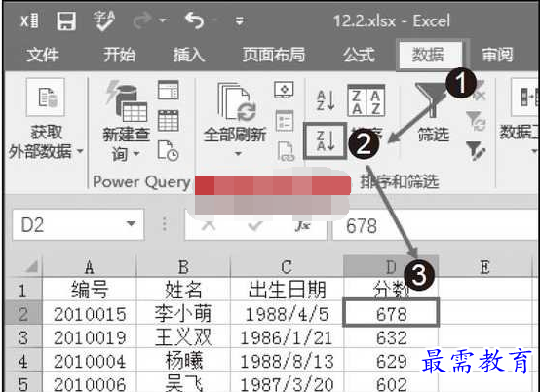The height and width of the screenshot is (392, 540).
Task: Select row 4 header
Action: [x=23, y=361]
